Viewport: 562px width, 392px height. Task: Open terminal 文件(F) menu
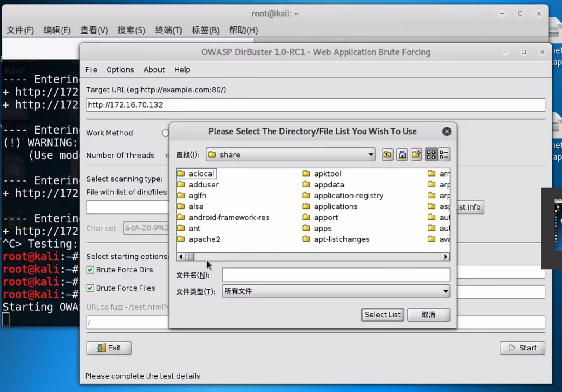point(20,30)
